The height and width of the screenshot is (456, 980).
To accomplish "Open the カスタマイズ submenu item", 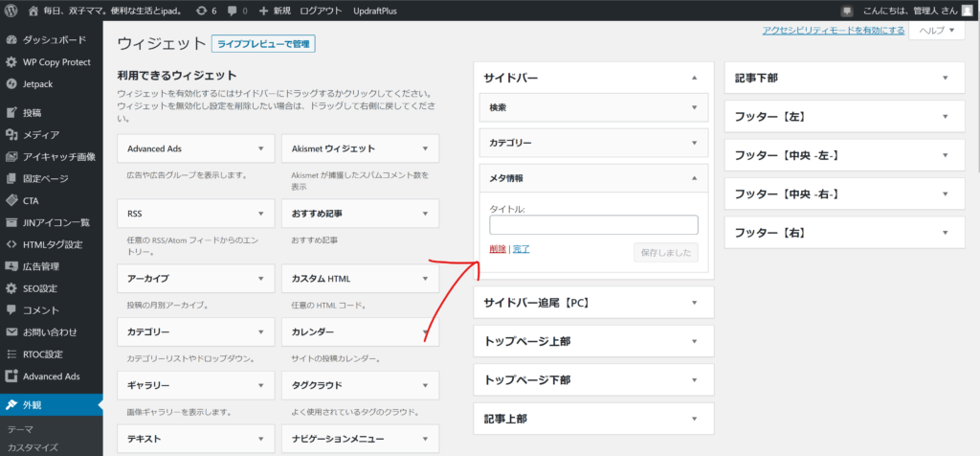I will point(33,447).
